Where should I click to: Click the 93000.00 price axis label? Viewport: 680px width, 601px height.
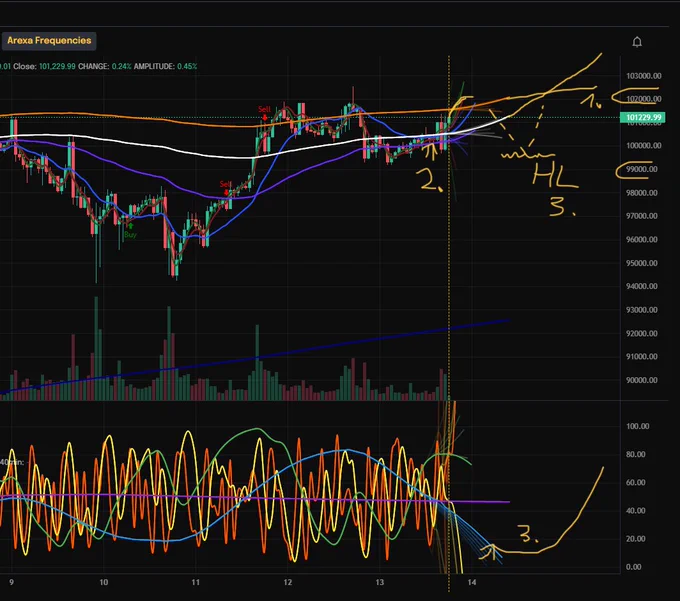coord(644,310)
